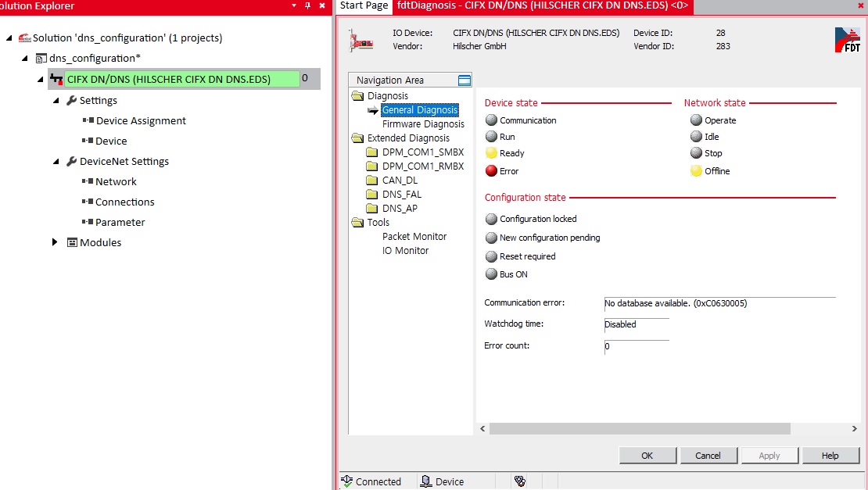Click the CAN_DL folder icon

coord(372,181)
